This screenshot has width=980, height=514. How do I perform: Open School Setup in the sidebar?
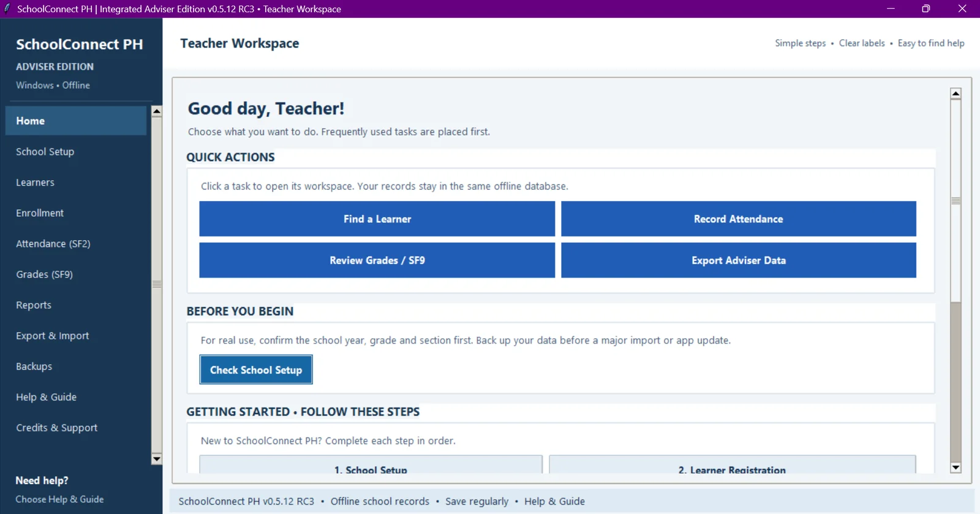[x=76, y=151]
